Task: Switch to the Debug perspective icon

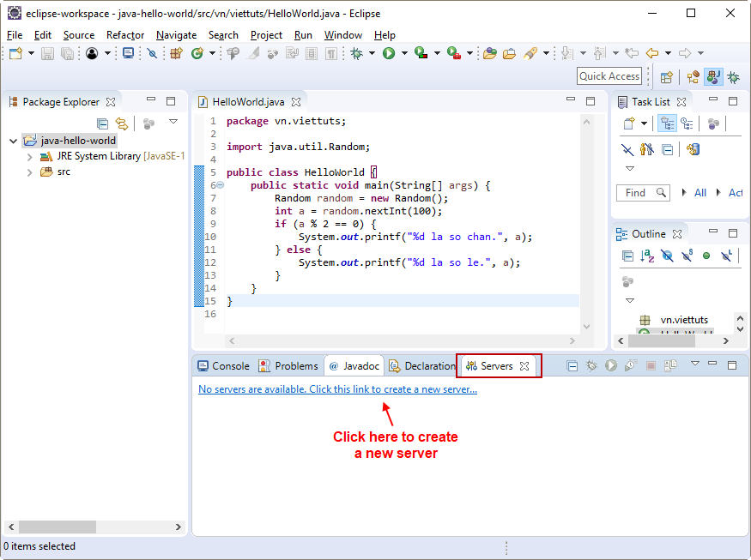Action: 734,77
